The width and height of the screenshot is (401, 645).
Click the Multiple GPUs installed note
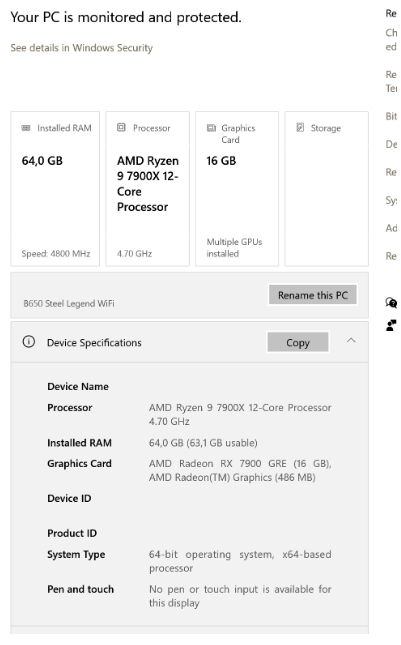point(234,248)
